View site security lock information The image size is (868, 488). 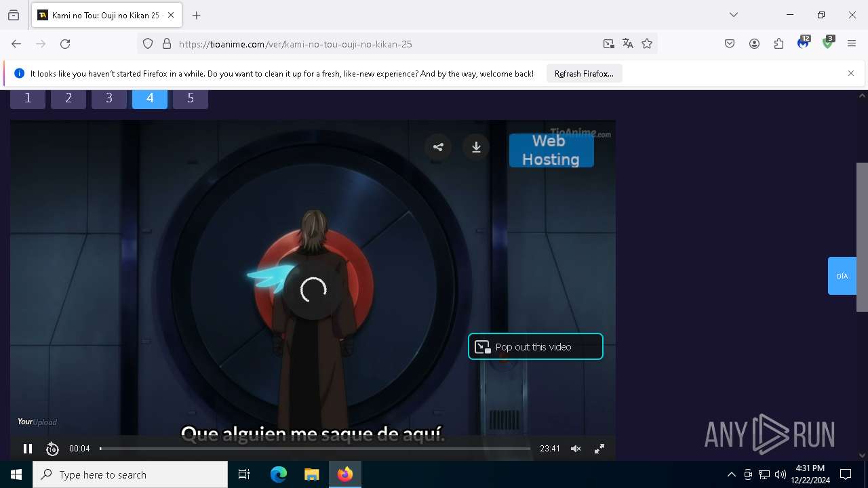pos(167,44)
